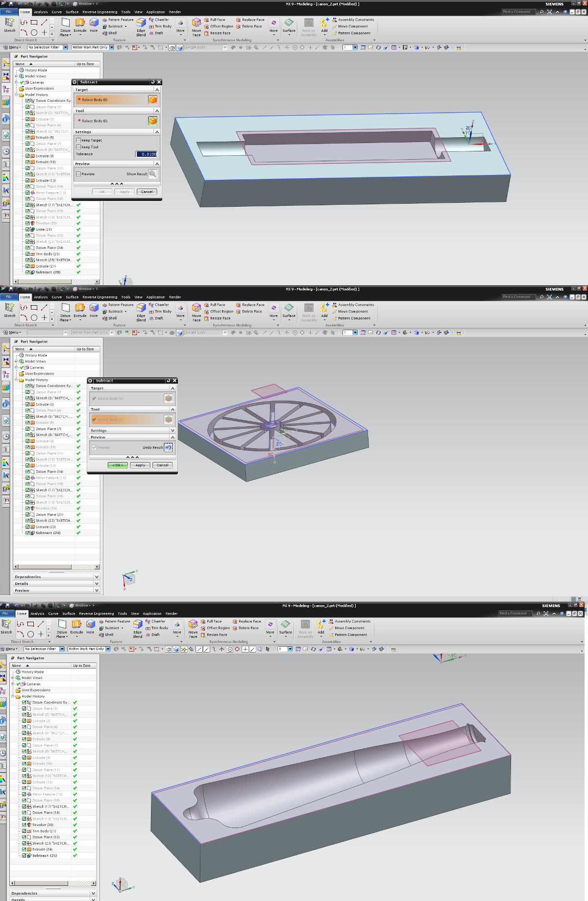
Task: Click Show Result magnifier in top Subtract dialog
Action: pos(153,174)
